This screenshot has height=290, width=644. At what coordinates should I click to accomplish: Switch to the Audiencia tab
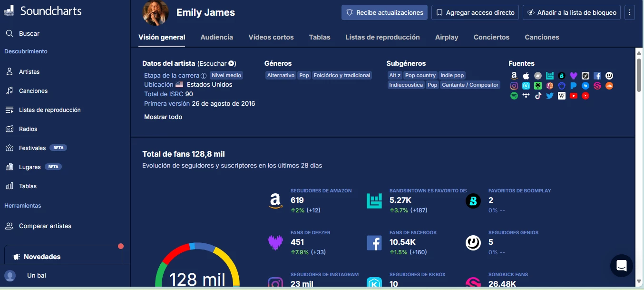tap(217, 37)
